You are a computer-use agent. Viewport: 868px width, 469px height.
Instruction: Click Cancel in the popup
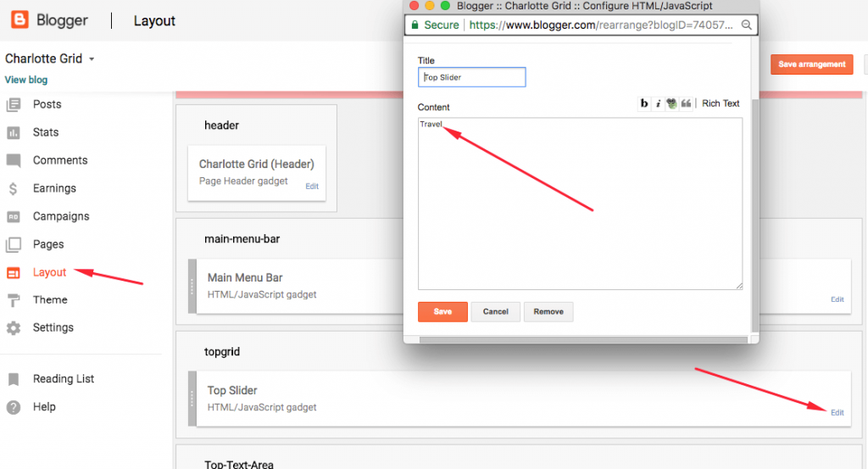pyautogui.click(x=495, y=312)
